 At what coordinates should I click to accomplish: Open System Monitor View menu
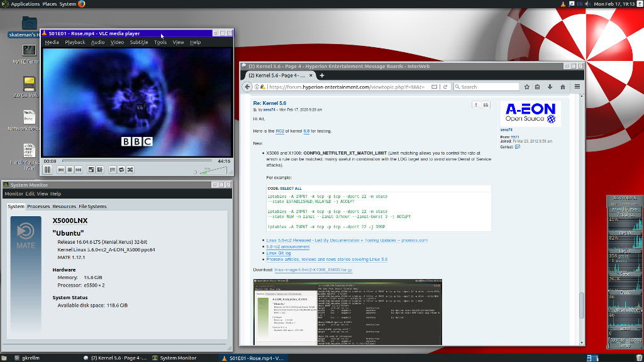(x=42, y=194)
